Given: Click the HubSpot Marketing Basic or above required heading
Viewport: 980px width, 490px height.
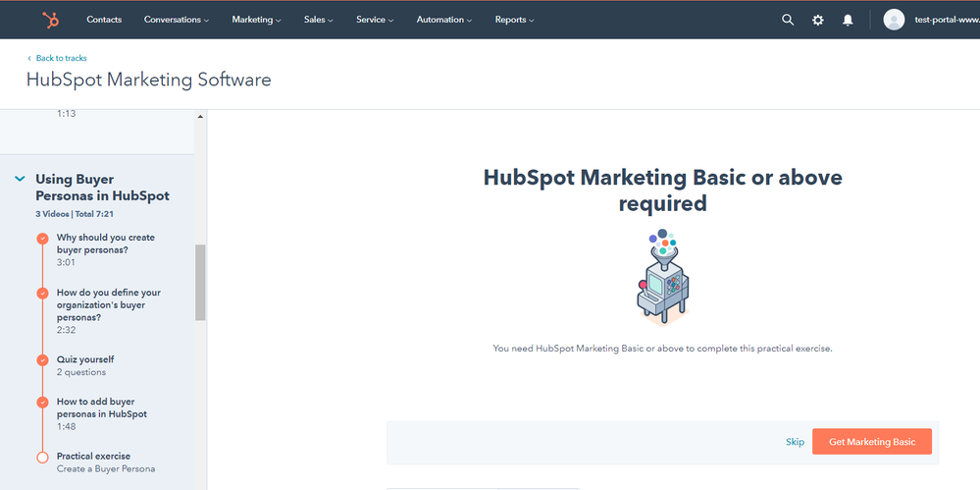Looking at the screenshot, I should pos(662,191).
